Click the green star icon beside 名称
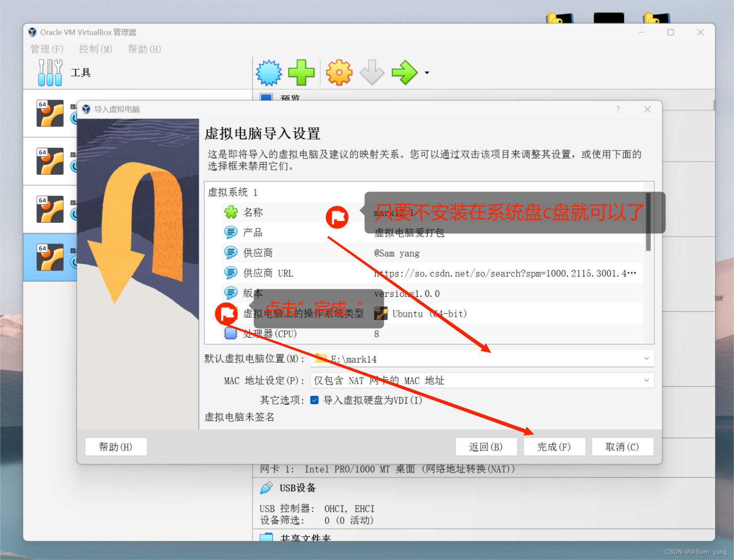Screen dimensions: 734x560 click(x=231, y=212)
